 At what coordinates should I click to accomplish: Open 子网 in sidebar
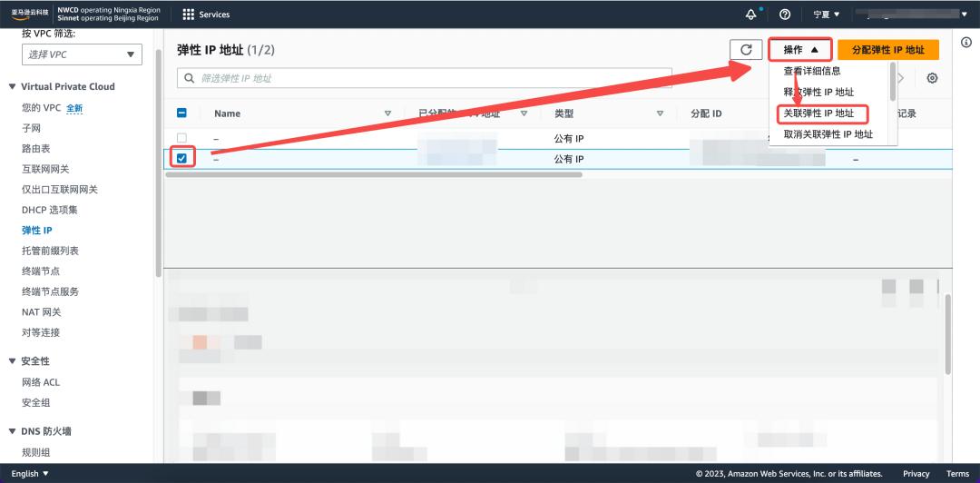pyautogui.click(x=31, y=128)
